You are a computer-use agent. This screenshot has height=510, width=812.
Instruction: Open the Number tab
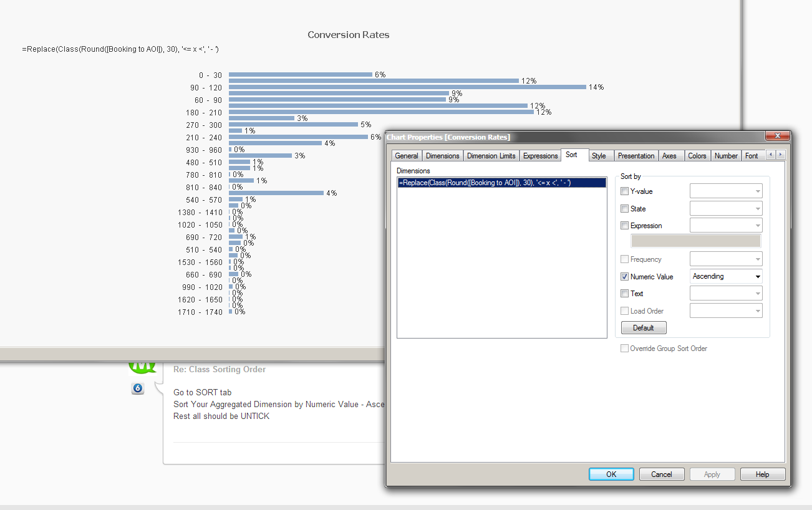click(726, 156)
